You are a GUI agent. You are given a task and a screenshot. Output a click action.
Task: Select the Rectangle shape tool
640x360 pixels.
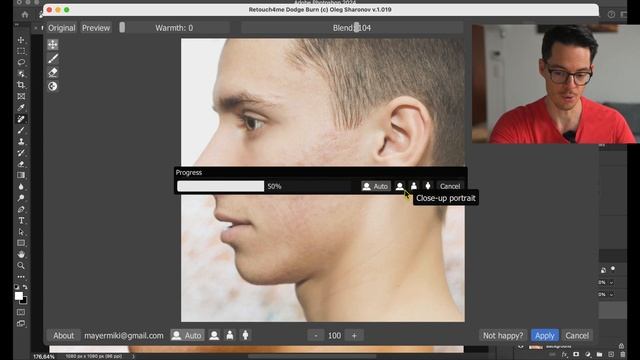[x=21, y=243]
